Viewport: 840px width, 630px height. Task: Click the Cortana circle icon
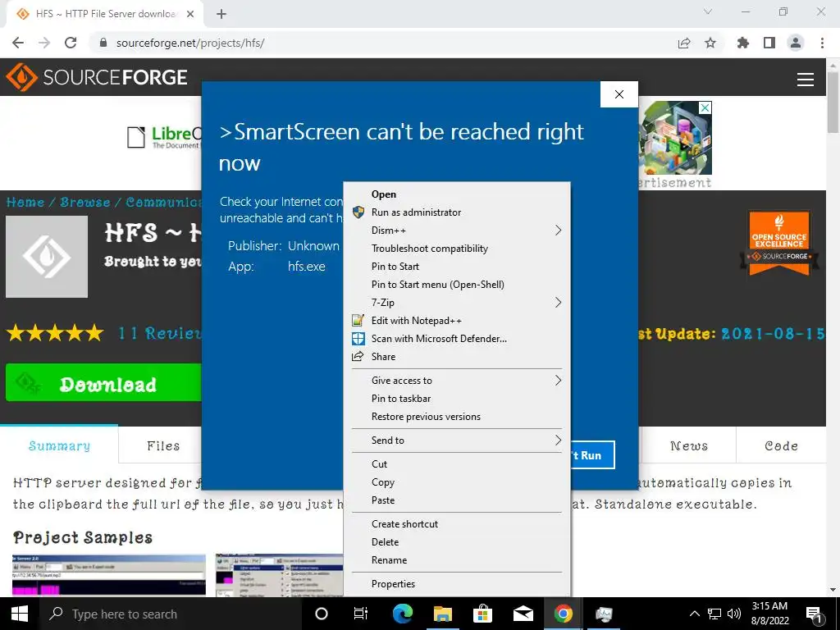click(x=322, y=614)
